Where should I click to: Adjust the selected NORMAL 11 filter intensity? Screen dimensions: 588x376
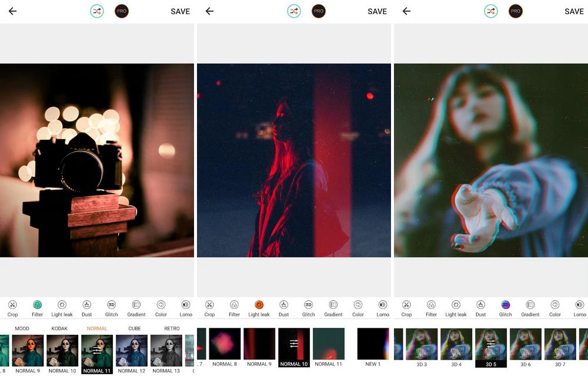[97, 350]
